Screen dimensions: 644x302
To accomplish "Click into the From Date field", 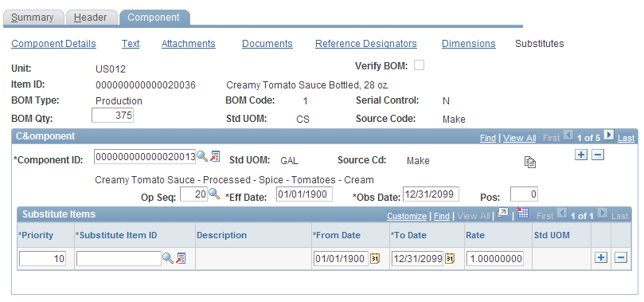I will coord(341,259).
